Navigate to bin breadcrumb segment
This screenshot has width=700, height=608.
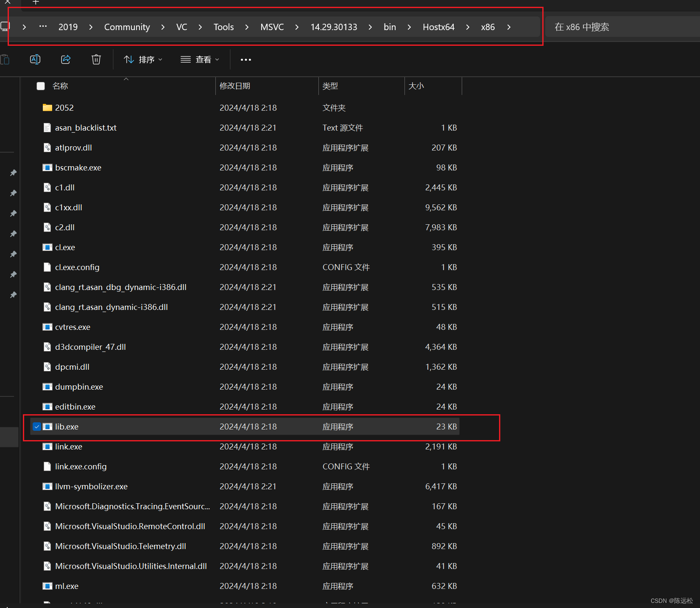[390, 27]
